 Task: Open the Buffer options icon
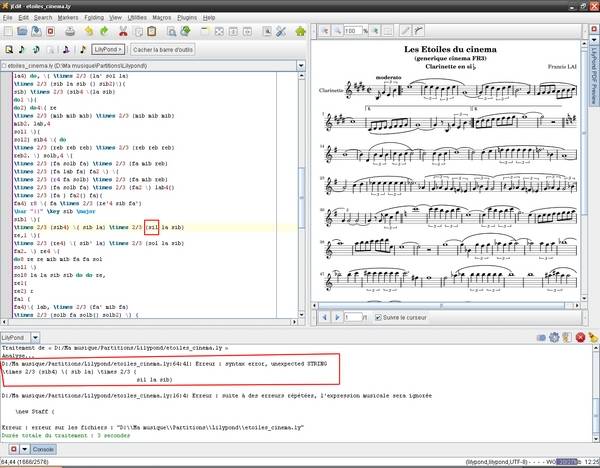tap(267, 31)
